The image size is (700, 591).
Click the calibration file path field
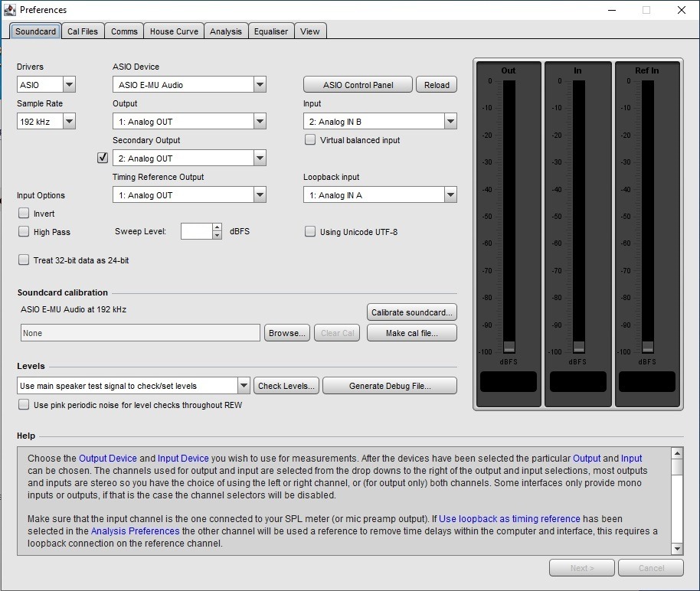pyautogui.click(x=140, y=333)
